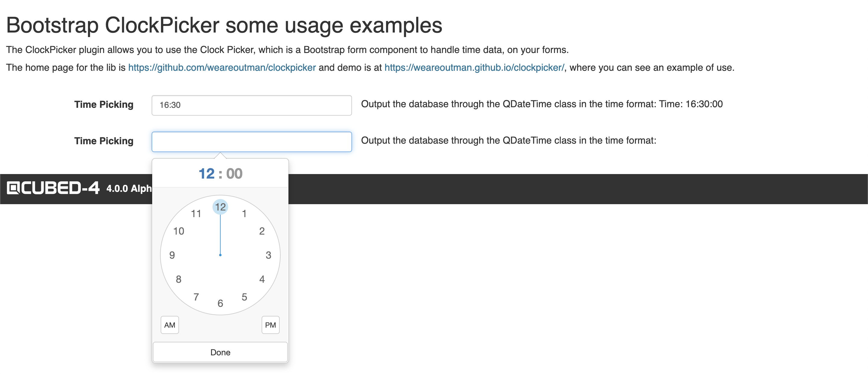
Task: Switch to minutes view via 00
Action: tap(234, 174)
